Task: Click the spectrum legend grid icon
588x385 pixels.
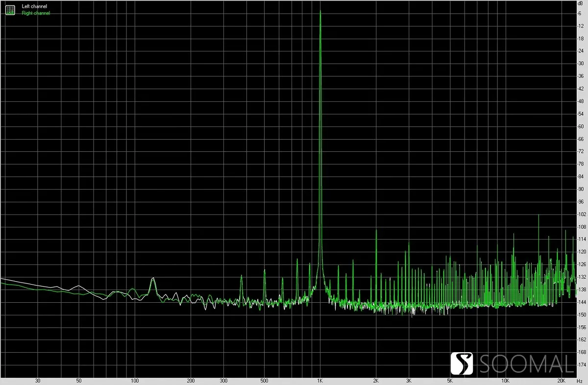Action: [10, 9]
